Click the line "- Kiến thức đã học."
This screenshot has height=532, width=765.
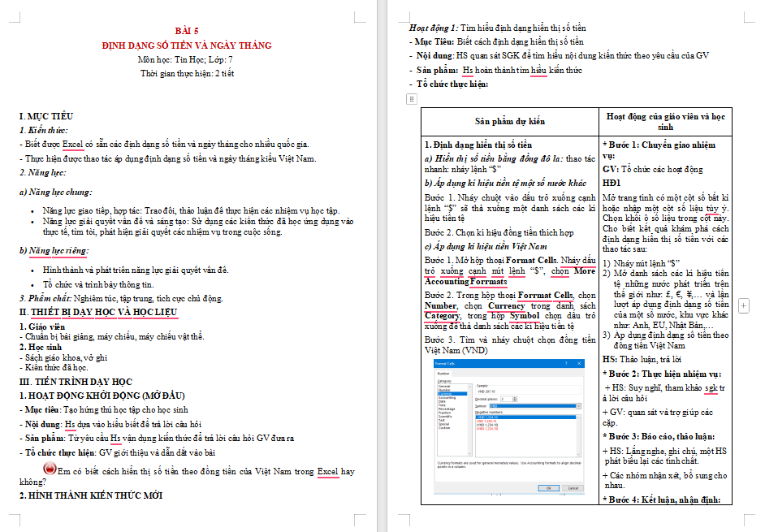point(54,367)
